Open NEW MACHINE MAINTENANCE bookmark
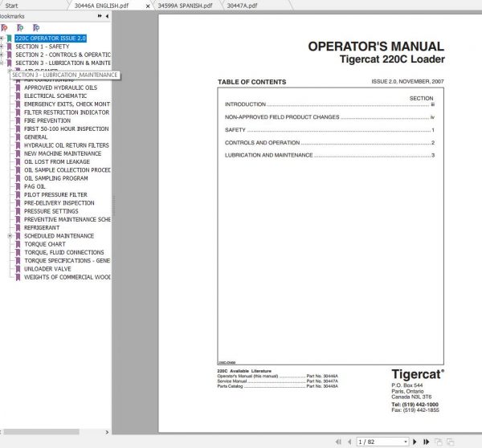482x448 pixels. click(x=63, y=153)
